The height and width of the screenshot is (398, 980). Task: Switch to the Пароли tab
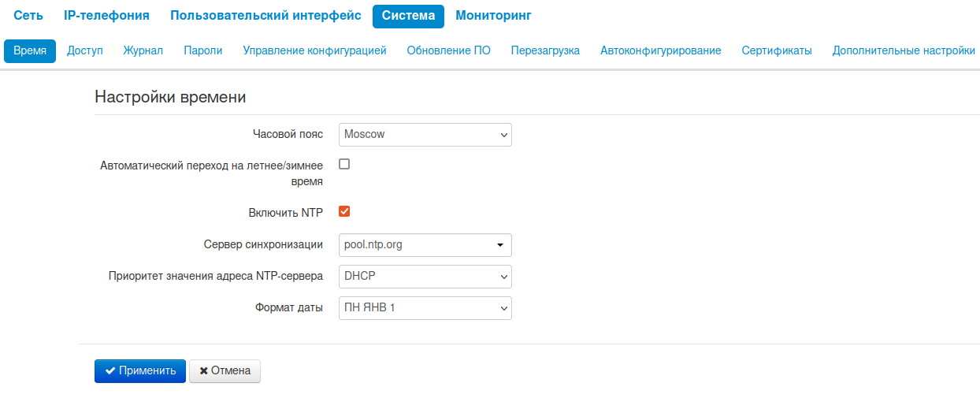click(x=203, y=50)
